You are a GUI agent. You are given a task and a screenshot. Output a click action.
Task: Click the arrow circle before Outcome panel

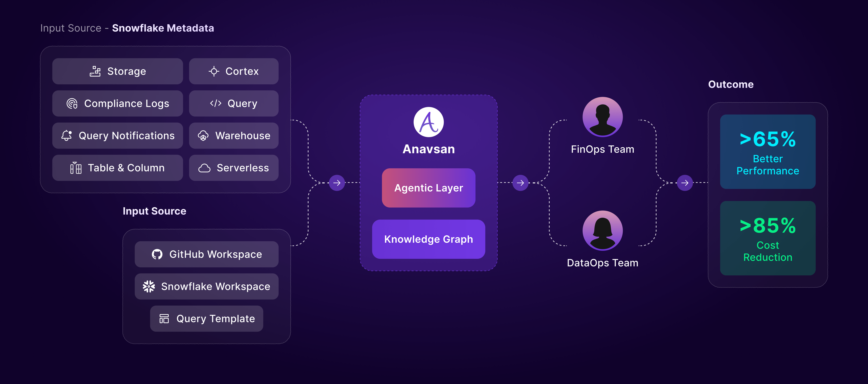(x=685, y=183)
